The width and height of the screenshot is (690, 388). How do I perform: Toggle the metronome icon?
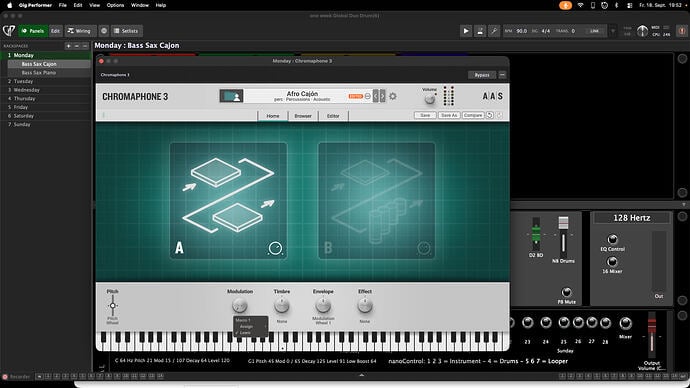[x=480, y=31]
